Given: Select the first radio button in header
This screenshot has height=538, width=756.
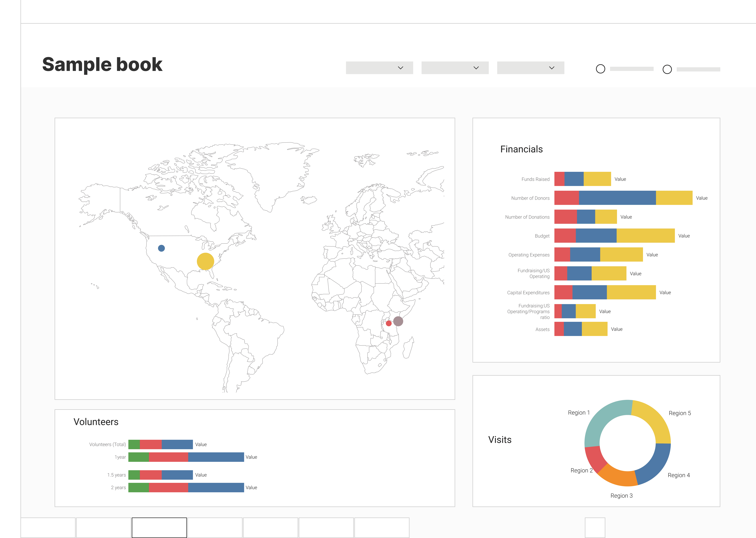Looking at the screenshot, I should coord(600,69).
